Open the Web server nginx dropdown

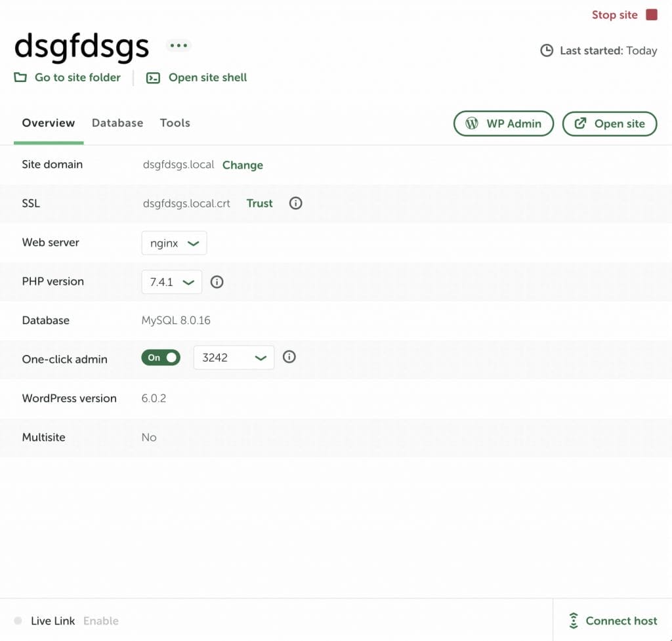(x=174, y=243)
